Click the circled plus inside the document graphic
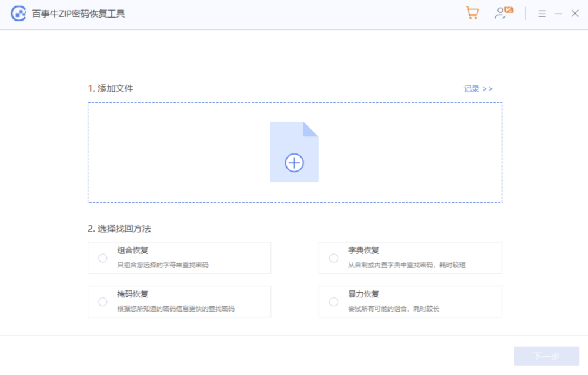 pyautogui.click(x=294, y=163)
